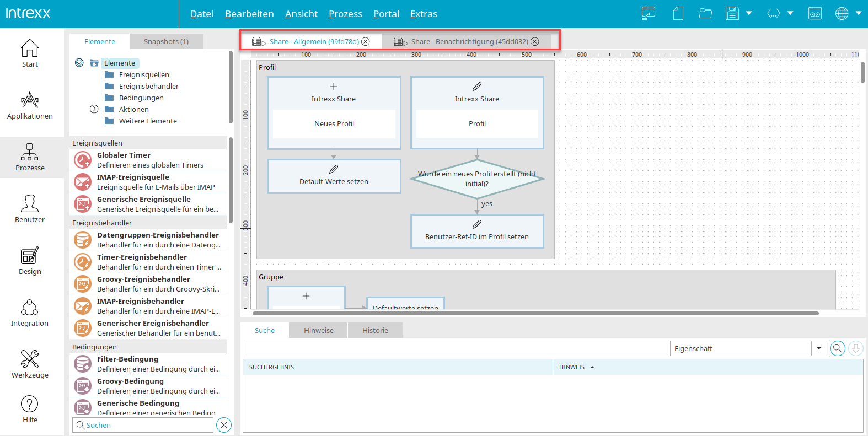Open dropdown arrow next to save icon
Screen dimensions: 868x436
[749, 13]
